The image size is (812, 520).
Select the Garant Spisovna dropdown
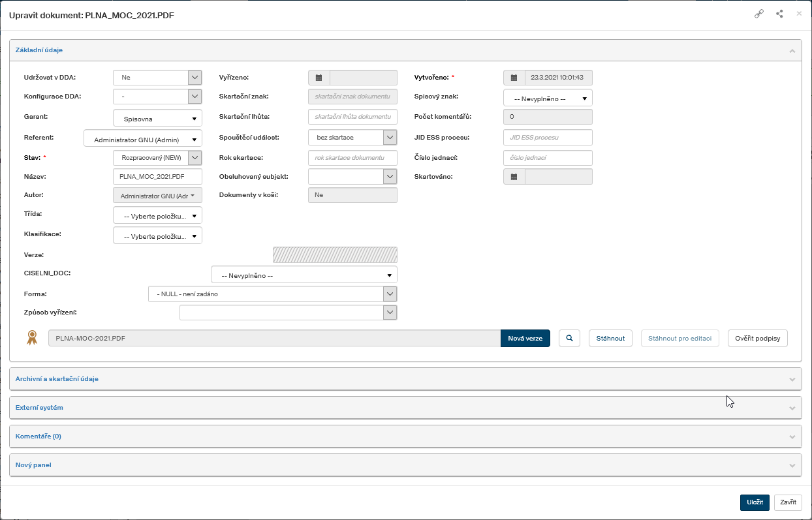[157, 118]
